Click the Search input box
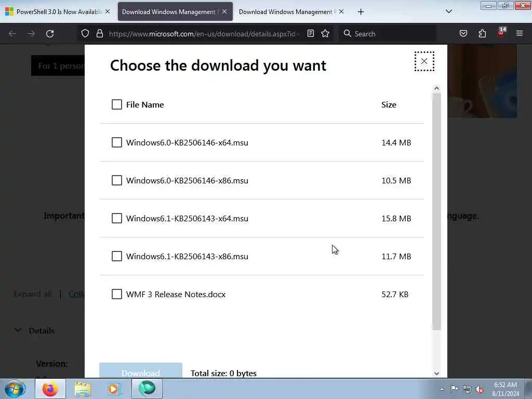 (x=388, y=34)
